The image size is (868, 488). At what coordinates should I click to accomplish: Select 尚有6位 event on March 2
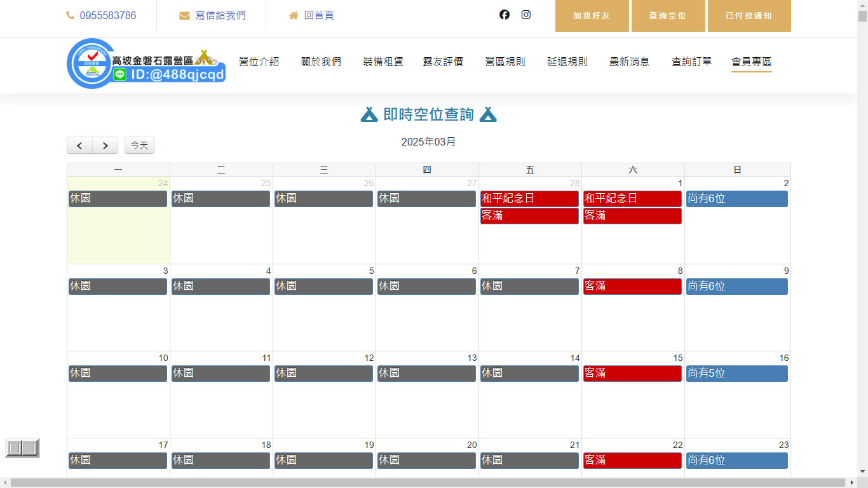pos(737,199)
